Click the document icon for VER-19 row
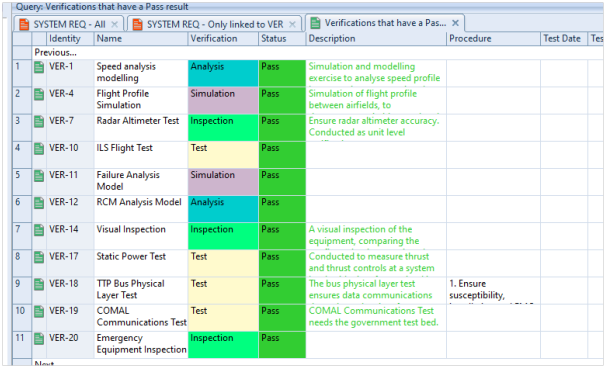606x368 pixels. pyautogui.click(x=39, y=312)
